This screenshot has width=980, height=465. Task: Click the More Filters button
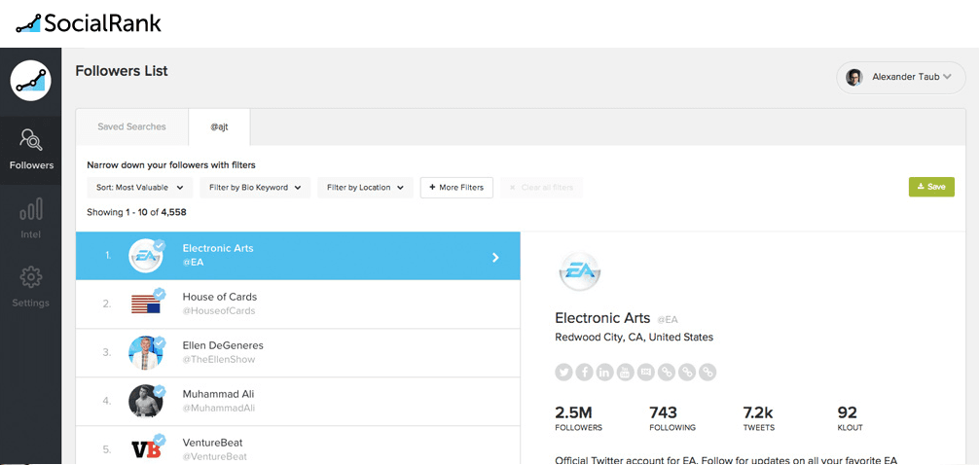point(456,188)
